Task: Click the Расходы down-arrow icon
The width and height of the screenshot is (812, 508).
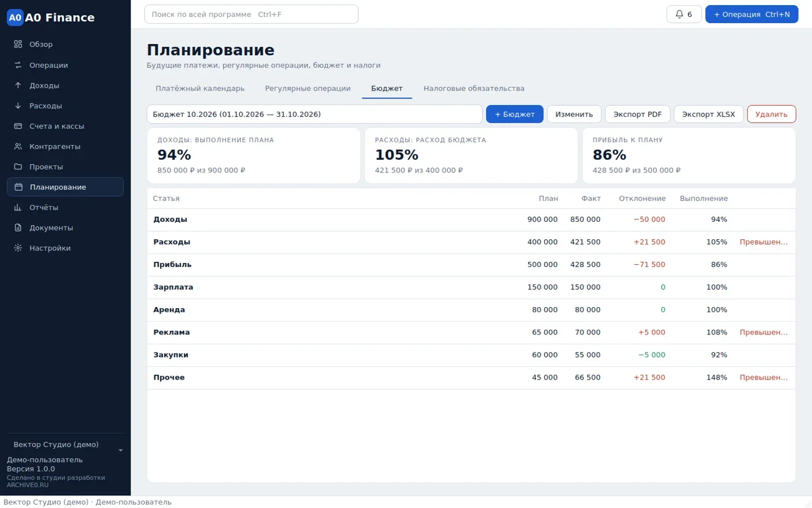Action: pos(18,106)
